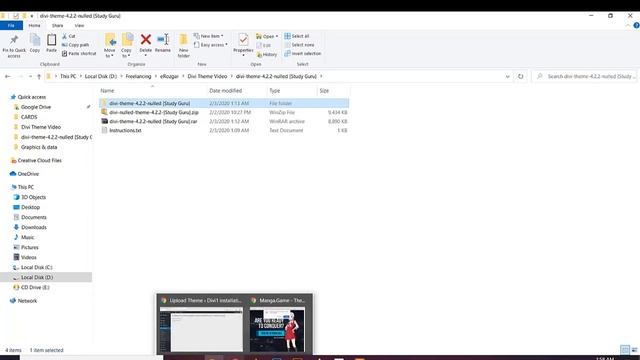The image size is (640, 360).
Task: Select Instructions.txt file
Action: 224,130
